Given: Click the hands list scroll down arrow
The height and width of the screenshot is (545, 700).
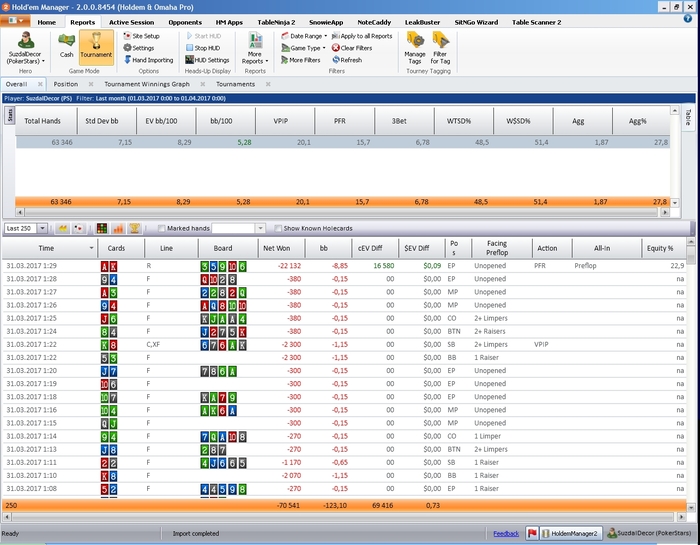Looking at the screenshot, I should coord(691,508).
